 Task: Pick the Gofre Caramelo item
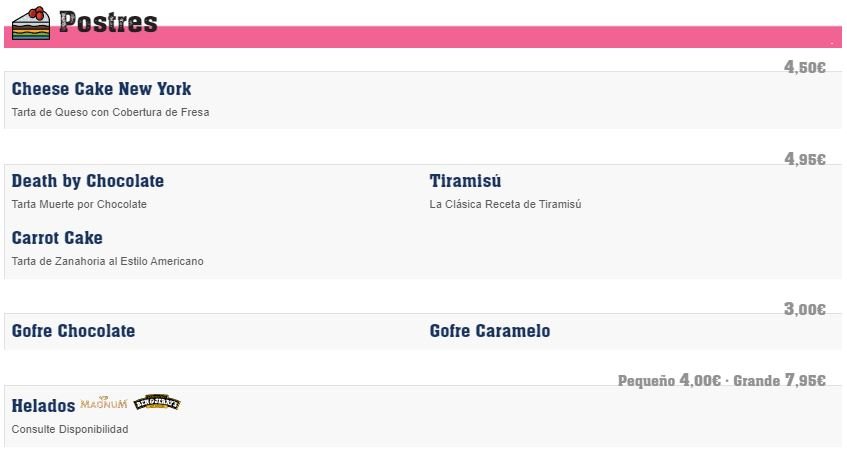489,331
